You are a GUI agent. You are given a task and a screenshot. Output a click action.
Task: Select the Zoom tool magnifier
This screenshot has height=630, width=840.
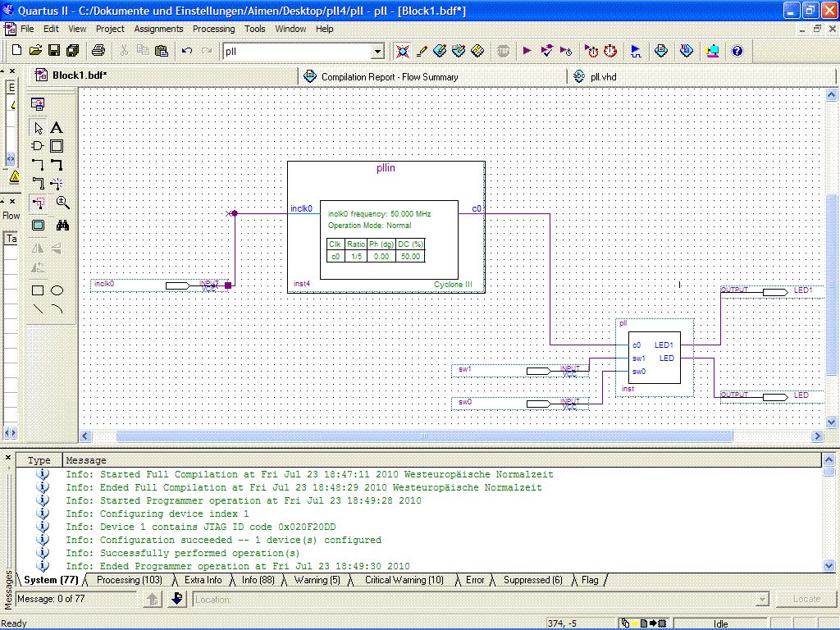pyautogui.click(x=62, y=203)
